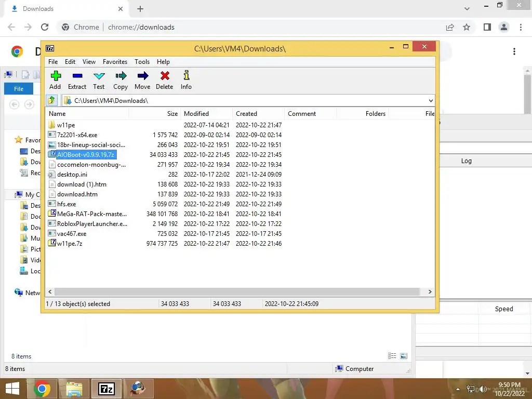This screenshot has width=532, height=399.
Task: Click the Info toolbar icon
Action: point(187,75)
